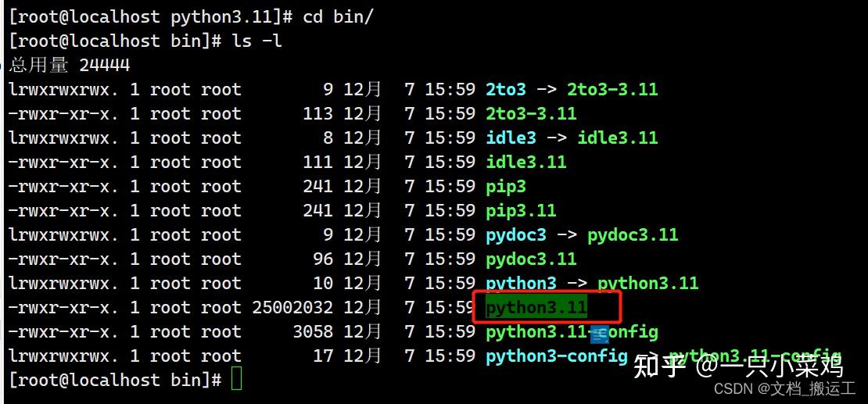
Task: Select the highlighted python3.11 filename
Action: (x=536, y=307)
